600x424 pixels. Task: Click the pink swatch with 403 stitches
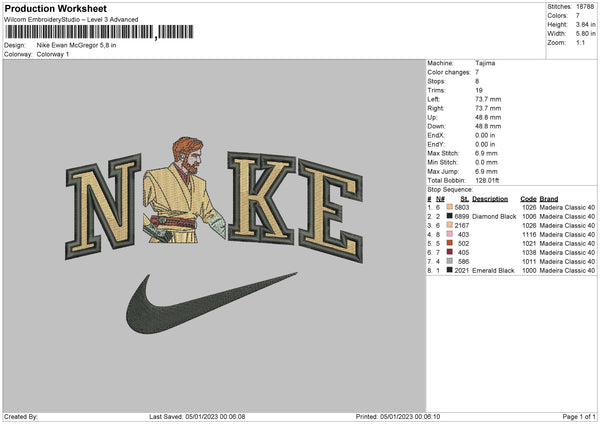pyautogui.click(x=450, y=234)
